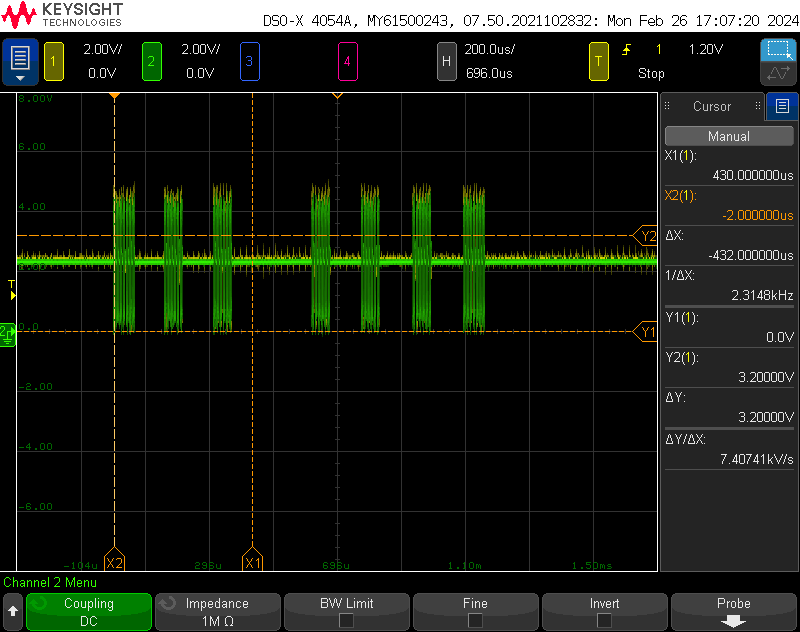Turn on channel 4 pink button
The image size is (800, 632).
point(347,62)
